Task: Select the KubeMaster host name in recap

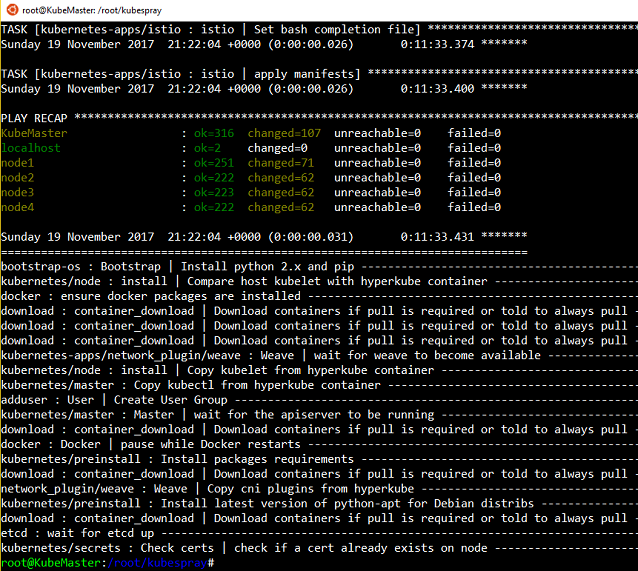Action: (34, 133)
